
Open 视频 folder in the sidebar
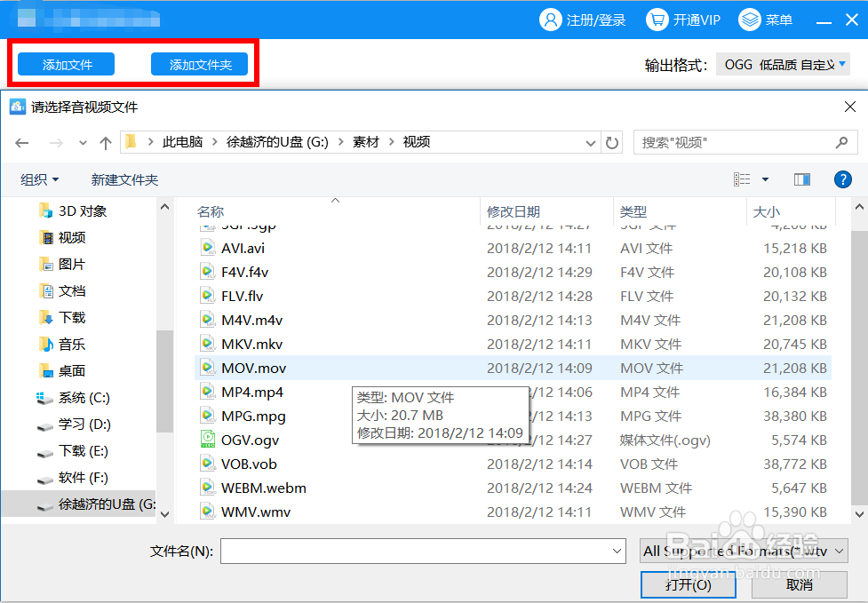[x=62, y=237]
